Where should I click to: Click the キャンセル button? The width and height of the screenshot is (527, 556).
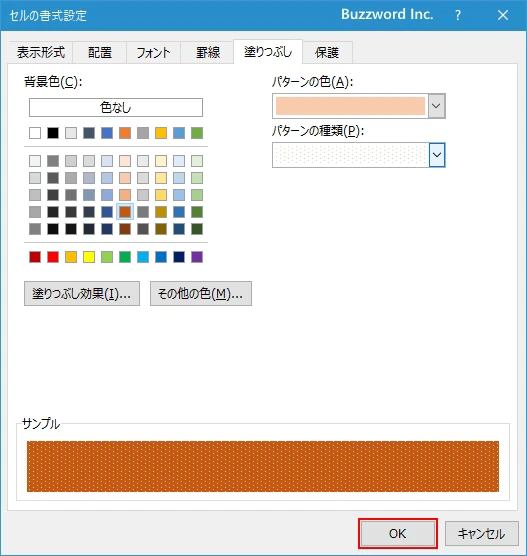click(x=481, y=533)
